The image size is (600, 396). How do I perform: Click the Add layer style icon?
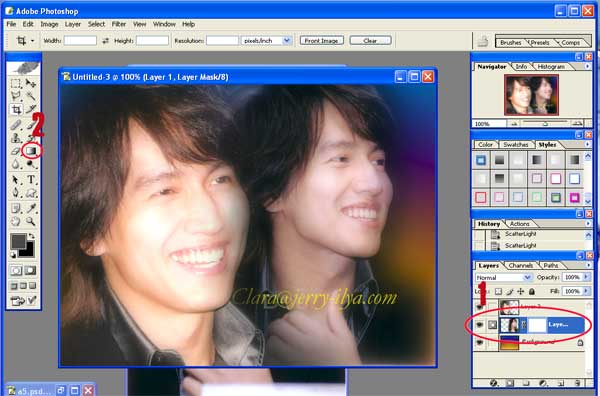[494, 383]
